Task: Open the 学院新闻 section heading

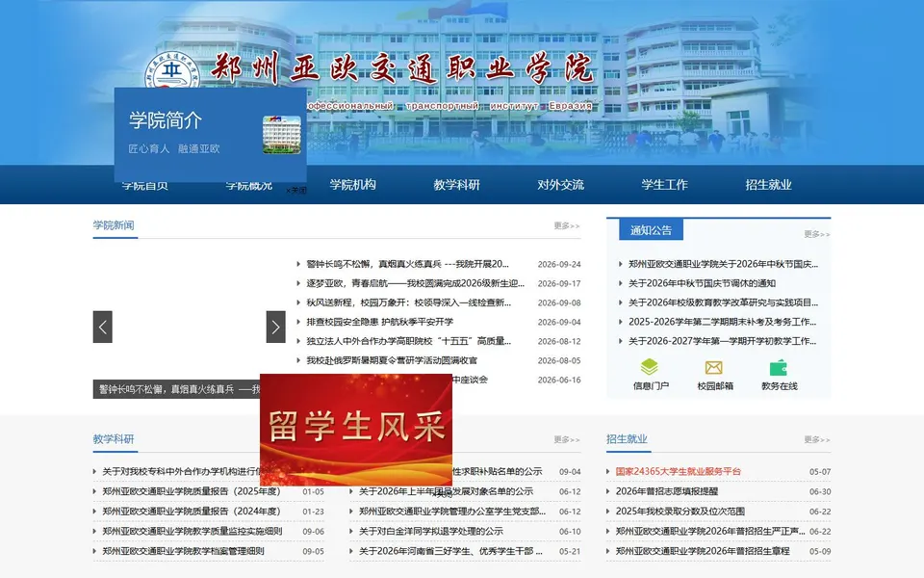Action: point(114,225)
